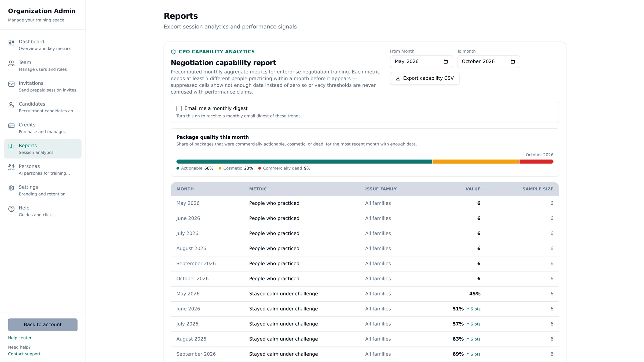Image resolution: width=644 pixels, height=362 pixels.
Task: Click the Reports bar chart icon
Action: click(x=11, y=146)
